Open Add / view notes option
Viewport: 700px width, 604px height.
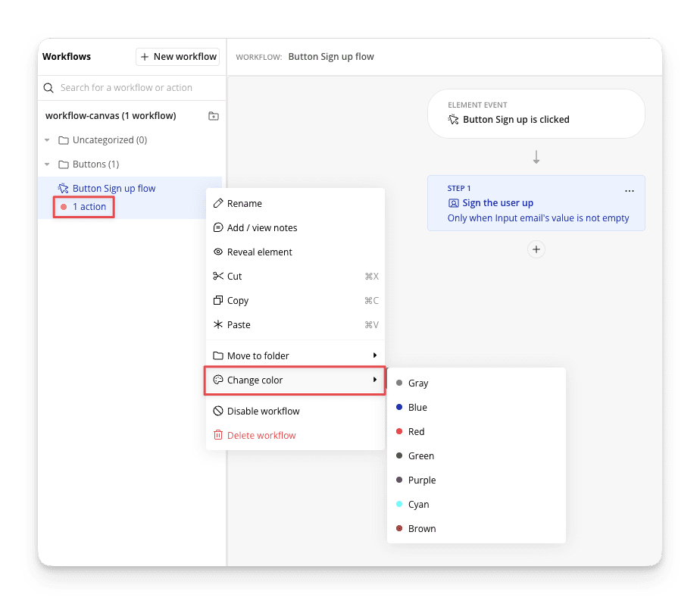tap(261, 228)
